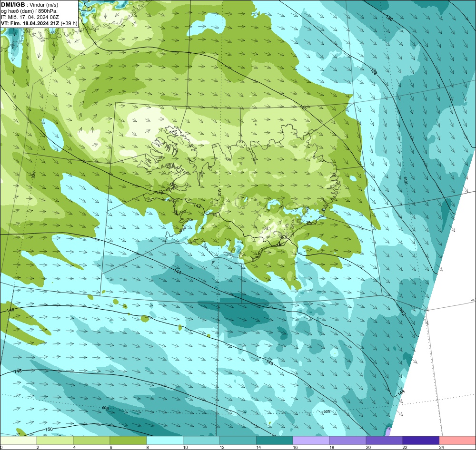Choose the 22–24 m/s dark indigo legend swatch
The image size is (476, 450).
coord(421,440)
